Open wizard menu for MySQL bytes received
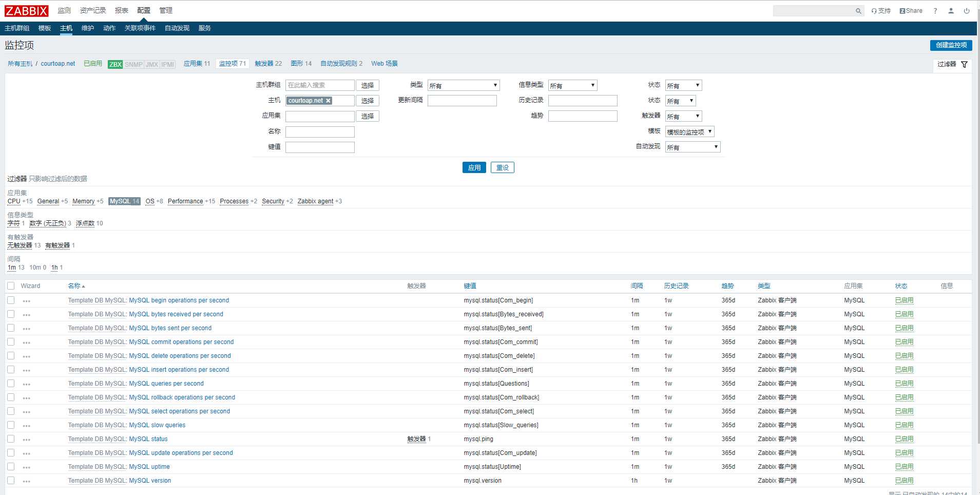 (27, 315)
